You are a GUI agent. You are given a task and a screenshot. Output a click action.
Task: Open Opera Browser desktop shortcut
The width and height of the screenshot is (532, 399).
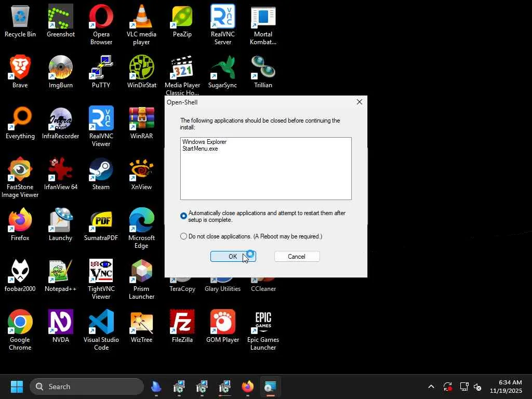pyautogui.click(x=101, y=24)
